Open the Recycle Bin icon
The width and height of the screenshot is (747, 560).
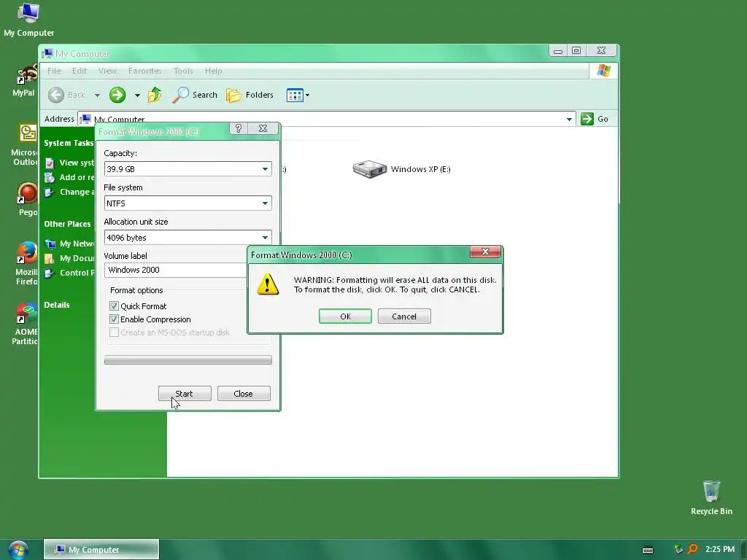[x=711, y=497]
